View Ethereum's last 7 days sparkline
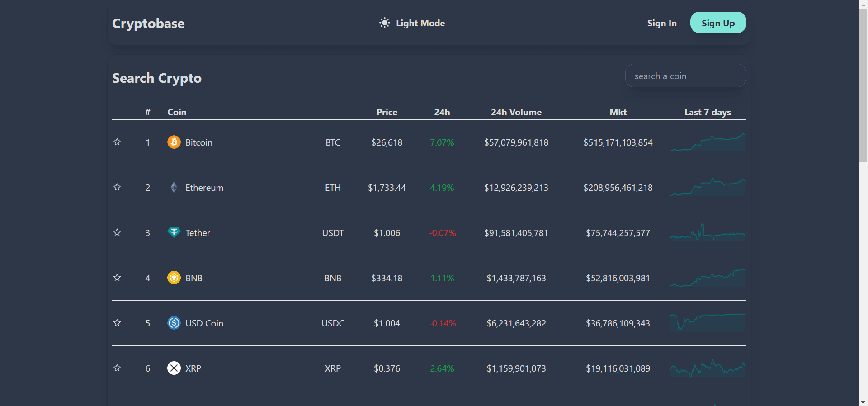The width and height of the screenshot is (868, 406). (x=708, y=187)
